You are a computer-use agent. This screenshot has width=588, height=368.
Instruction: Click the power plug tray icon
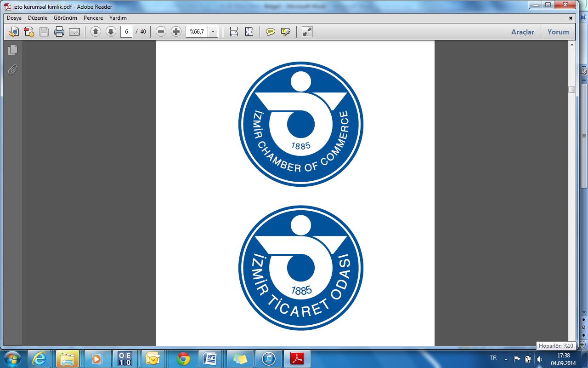tap(528, 359)
